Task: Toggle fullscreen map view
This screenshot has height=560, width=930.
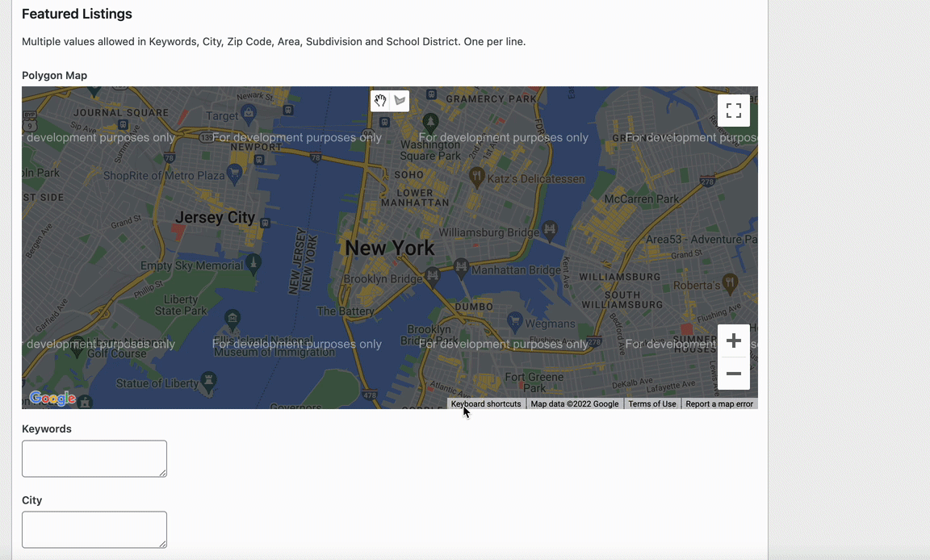Action: (734, 111)
